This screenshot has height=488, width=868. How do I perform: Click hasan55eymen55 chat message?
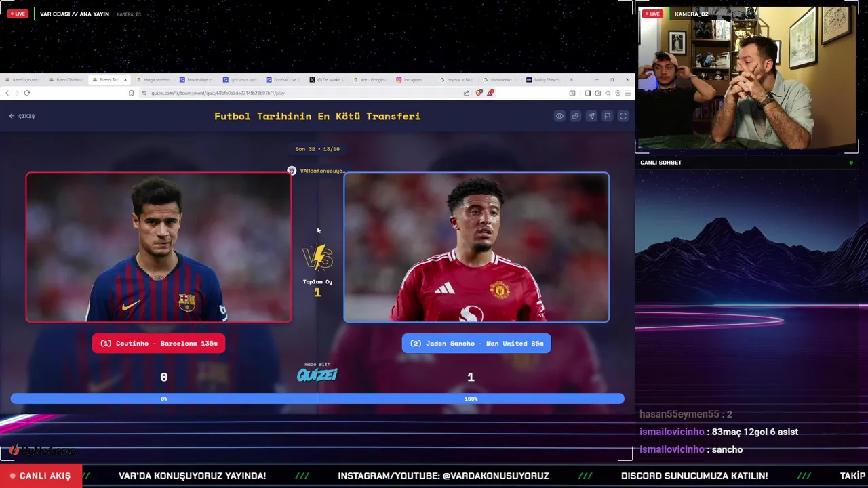(686, 414)
